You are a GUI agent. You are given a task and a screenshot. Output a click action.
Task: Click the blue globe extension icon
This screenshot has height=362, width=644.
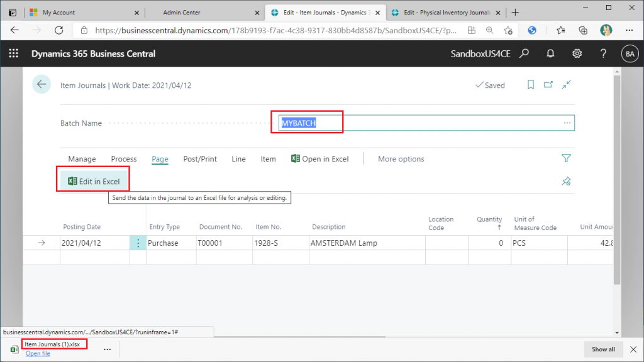tap(532, 30)
